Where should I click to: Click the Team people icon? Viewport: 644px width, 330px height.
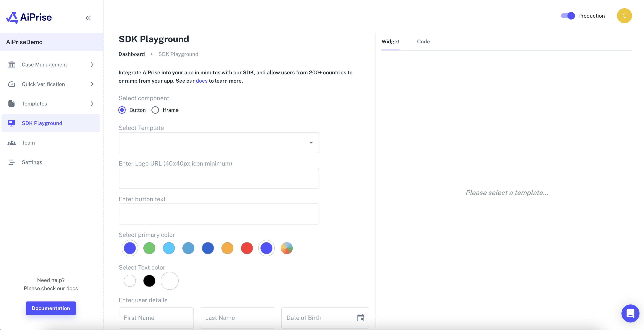click(x=11, y=143)
